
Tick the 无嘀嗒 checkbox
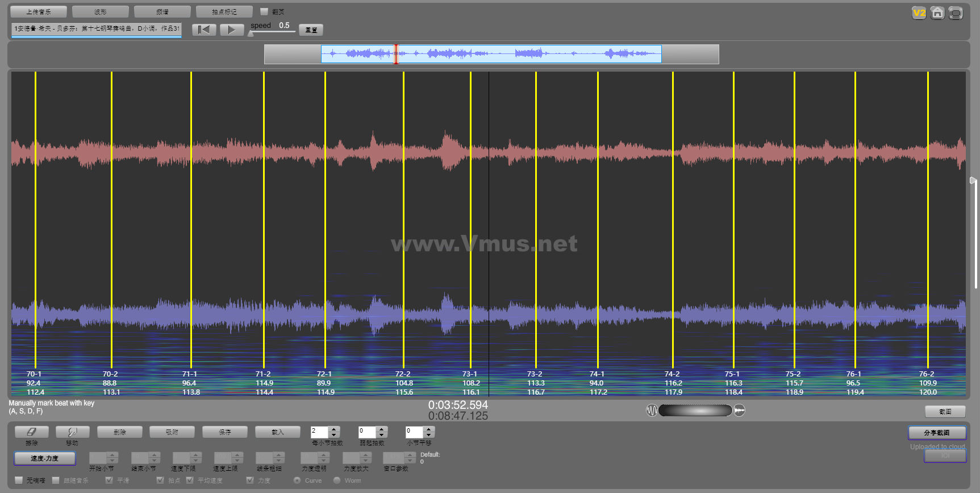pos(19,480)
